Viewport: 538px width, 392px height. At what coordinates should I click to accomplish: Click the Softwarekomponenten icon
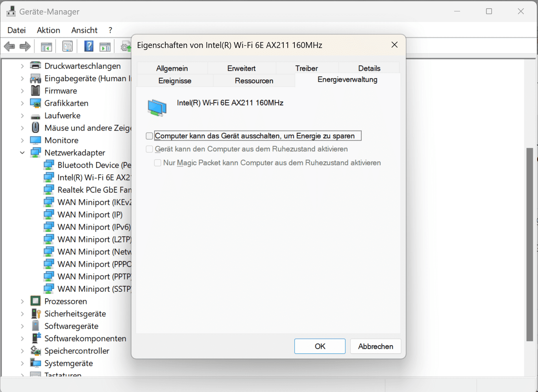(x=36, y=338)
